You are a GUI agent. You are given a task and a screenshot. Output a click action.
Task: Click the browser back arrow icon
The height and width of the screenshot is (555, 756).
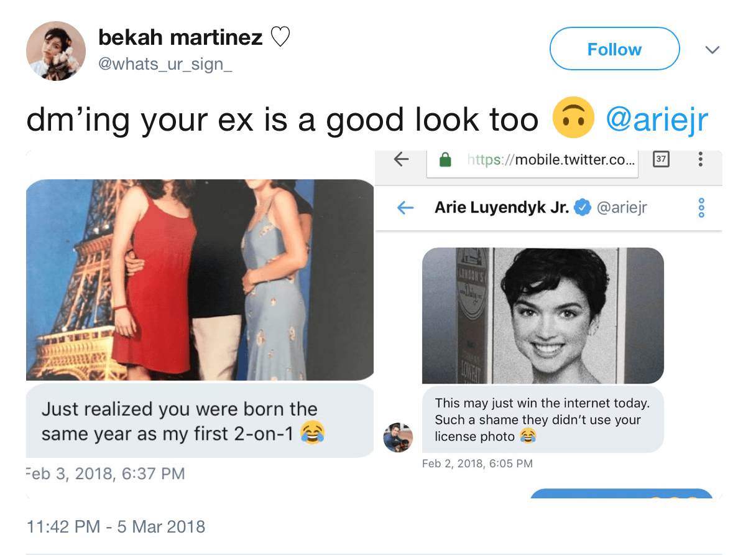tap(402, 160)
